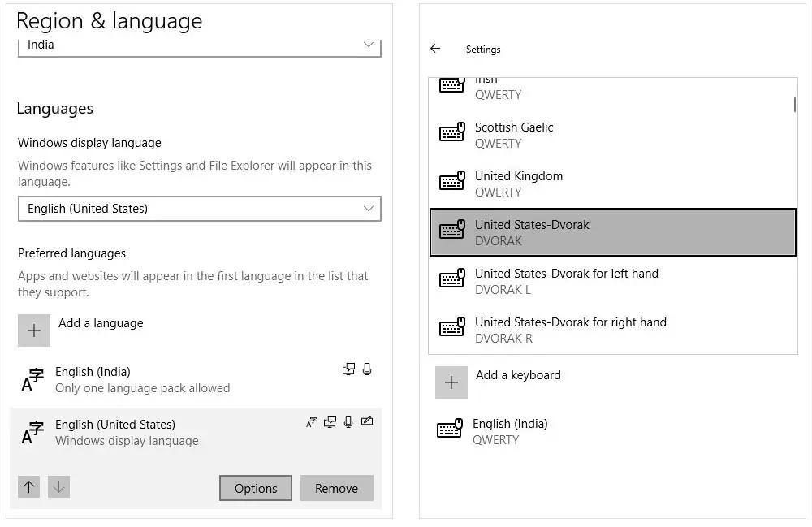Select United Kingdom keyboard layout
The width and height of the screenshot is (812, 527).
612,184
